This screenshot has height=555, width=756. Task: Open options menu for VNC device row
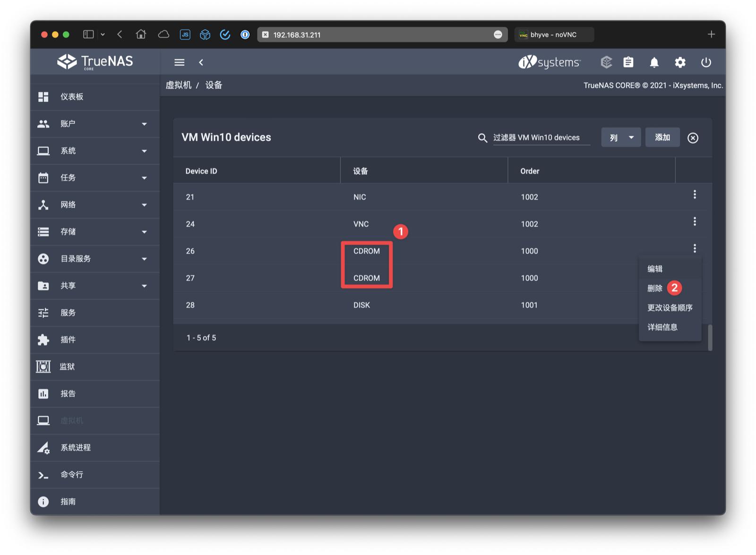click(x=694, y=222)
